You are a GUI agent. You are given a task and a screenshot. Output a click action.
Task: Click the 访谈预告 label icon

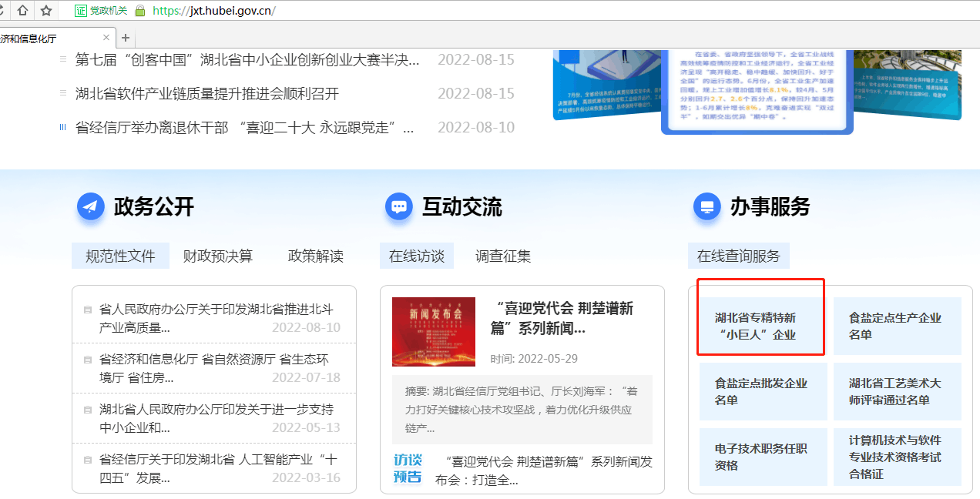[x=408, y=468]
